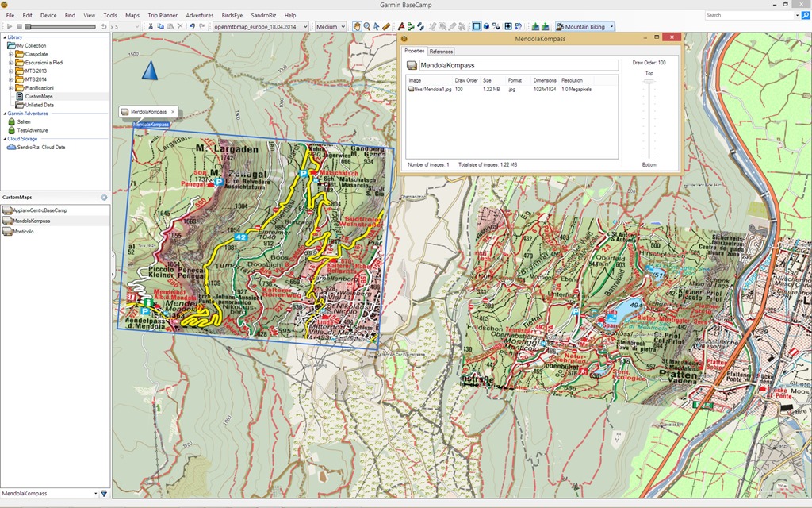Image resolution: width=812 pixels, height=508 pixels.
Task: Select the CustomMaps list in Library
Action: click(x=39, y=96)
